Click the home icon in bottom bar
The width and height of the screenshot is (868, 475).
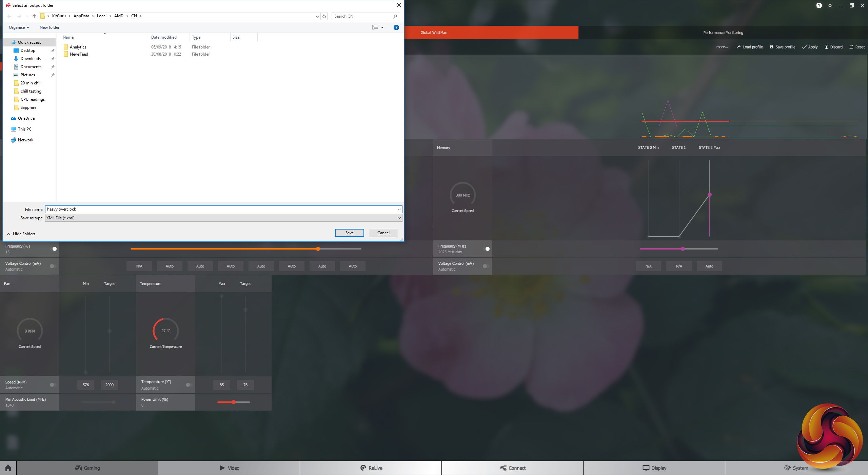pyautogui.click(x=8, y=468)
